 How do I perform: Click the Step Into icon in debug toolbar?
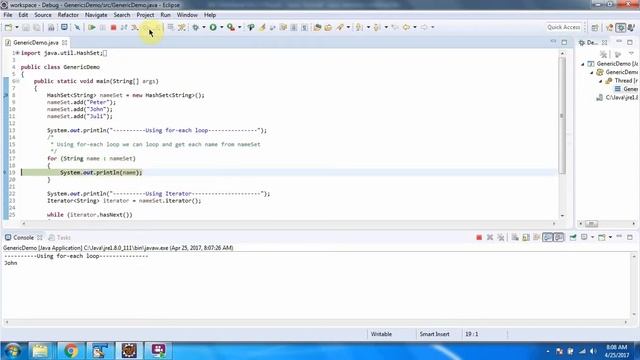(x=134, y=27)
